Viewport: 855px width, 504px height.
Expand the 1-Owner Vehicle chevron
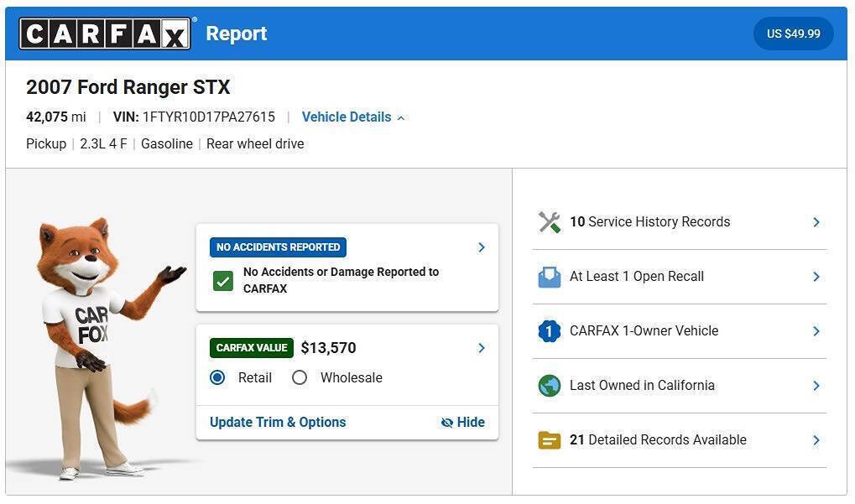click(816, 331)
